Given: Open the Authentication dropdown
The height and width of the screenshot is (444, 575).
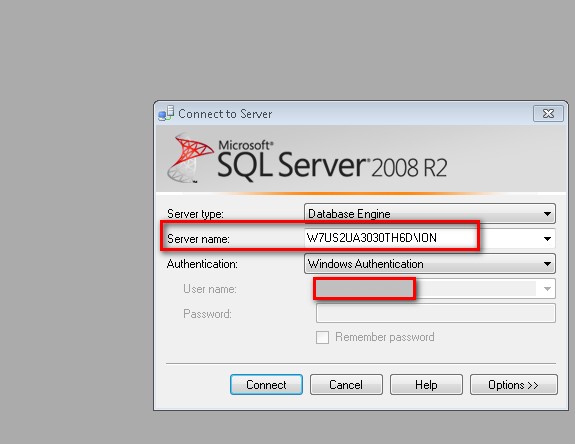Looking at the screenshot, I should pos(430,264).
